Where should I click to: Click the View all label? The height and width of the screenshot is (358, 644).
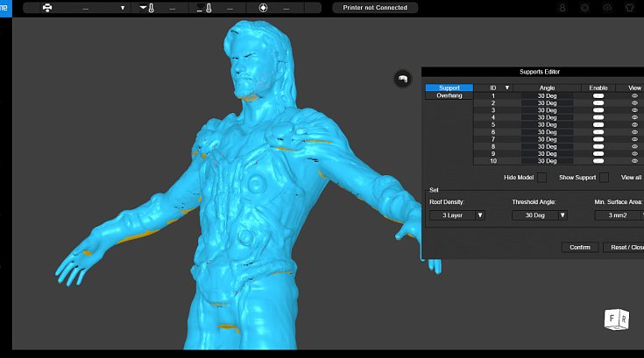(631, 178)
